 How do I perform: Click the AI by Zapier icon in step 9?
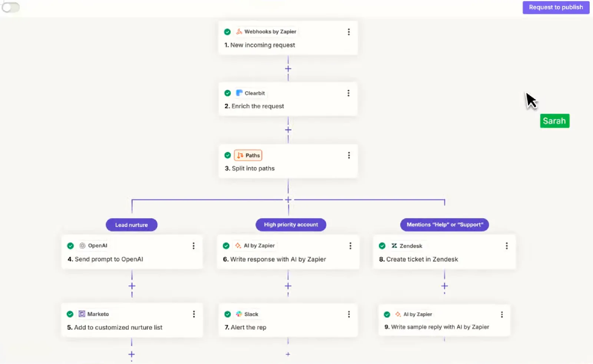click(x=398, y=314)
